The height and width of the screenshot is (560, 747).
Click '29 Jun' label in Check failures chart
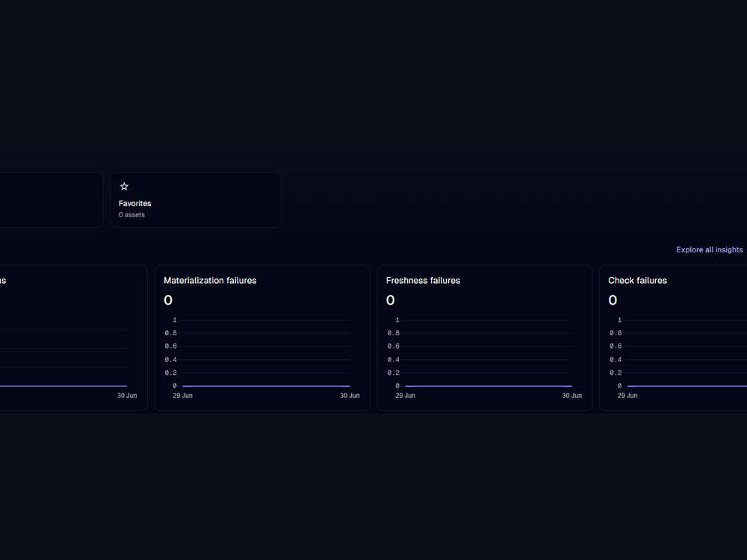pyautogui.click(x=627, y=396)
